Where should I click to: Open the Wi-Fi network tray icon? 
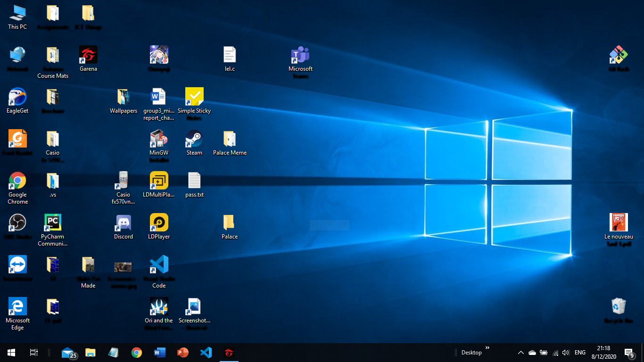click(x=555, y=353)
